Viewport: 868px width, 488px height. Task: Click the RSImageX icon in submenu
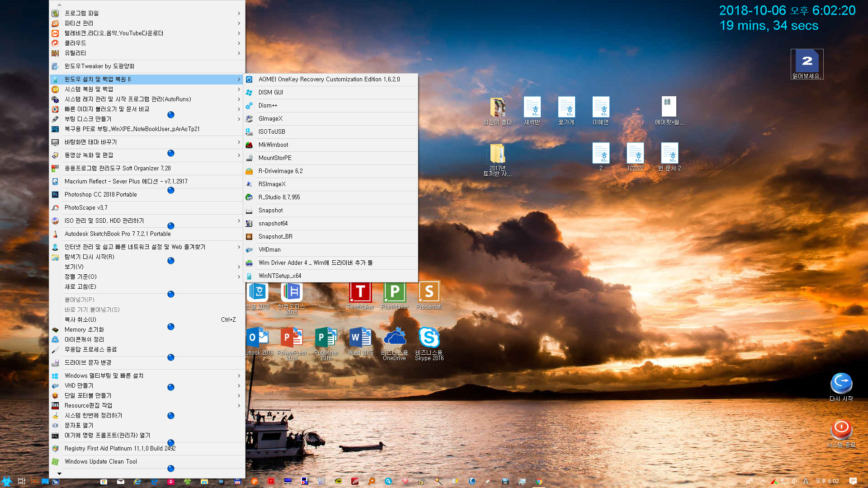pyautogui.click(x=249, y=184)
